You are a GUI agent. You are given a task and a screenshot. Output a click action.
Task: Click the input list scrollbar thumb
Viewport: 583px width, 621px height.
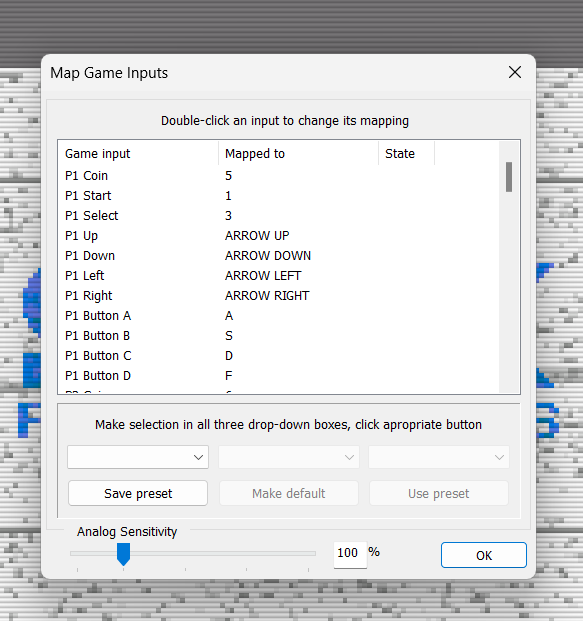coord(509,177)
